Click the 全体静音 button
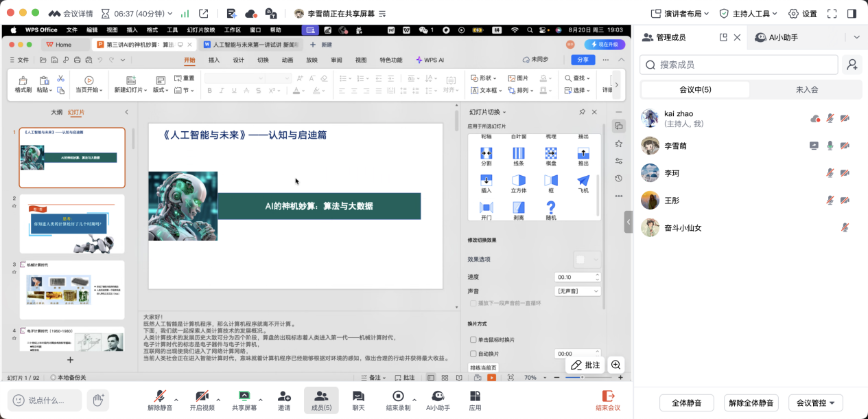This screenshot has width=868, height=419. click(x=686, y=403)
